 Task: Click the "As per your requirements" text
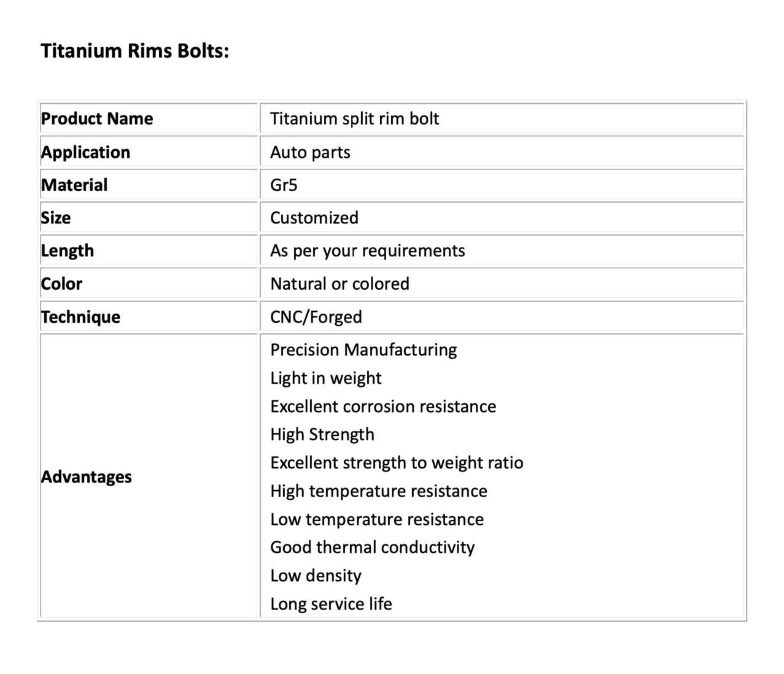click(x=367, y=250)
